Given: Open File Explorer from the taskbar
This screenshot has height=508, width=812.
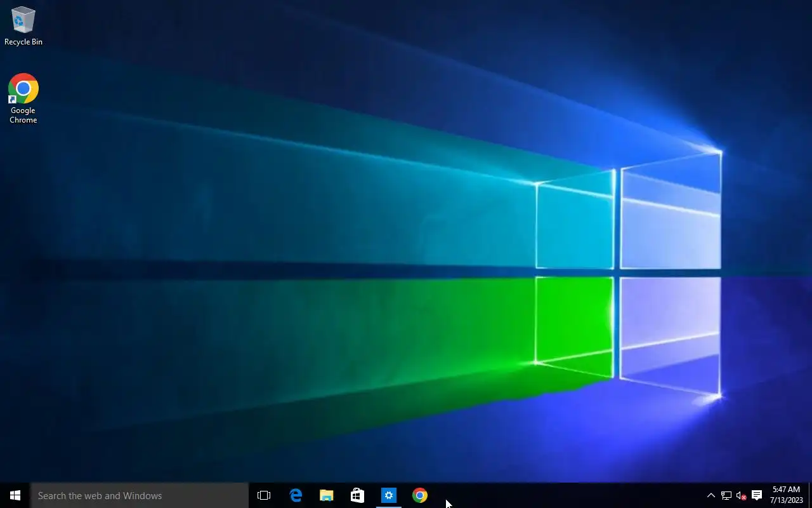Looking at the screenshot, I should [x=327, y=495].
